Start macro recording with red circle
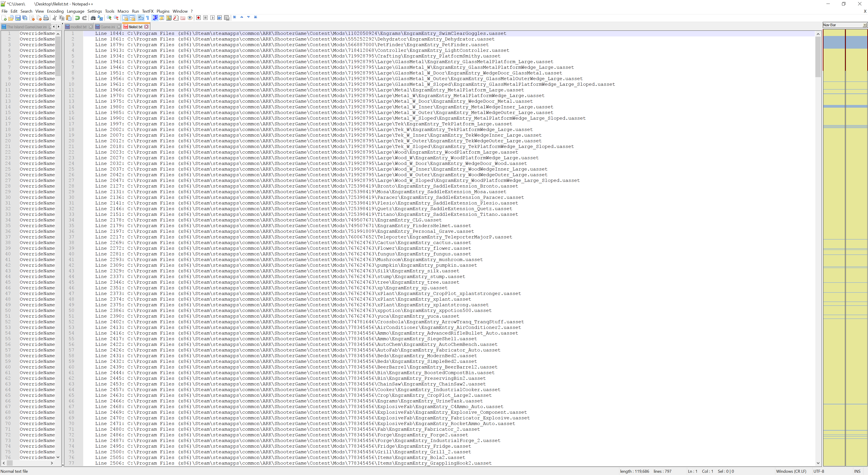The width and height of the screenshot is (868, 475). point(198,18)
